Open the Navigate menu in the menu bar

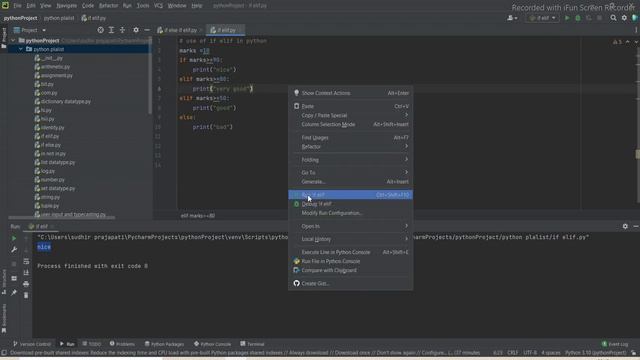pyautogui.click(x=67, y=6)
